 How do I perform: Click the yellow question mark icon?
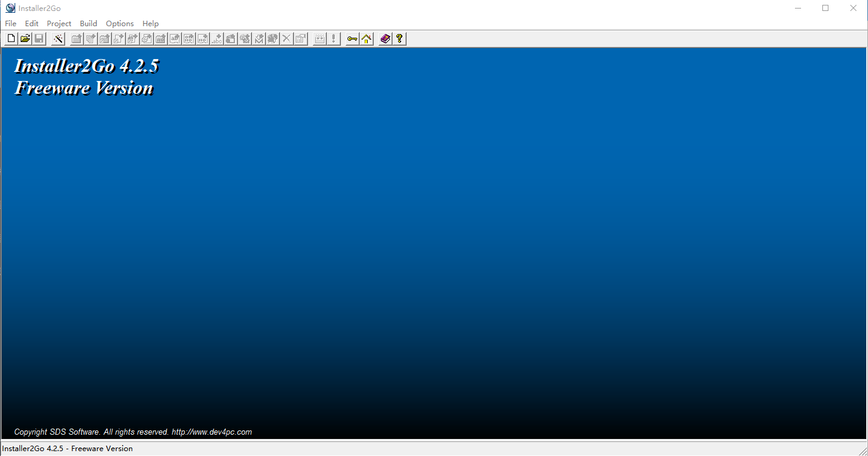(399, 39)
